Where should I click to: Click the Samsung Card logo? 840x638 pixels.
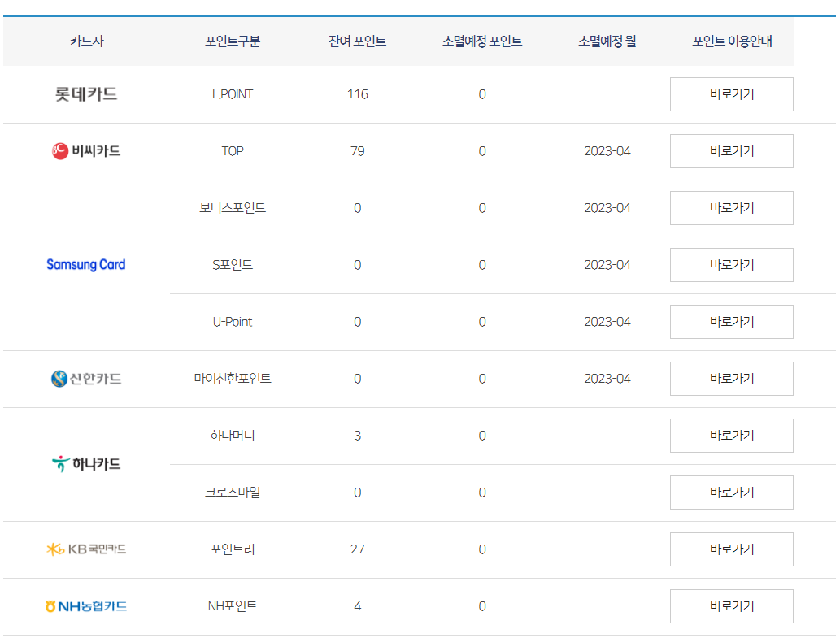pyautogui.click(x=86, y=264)
